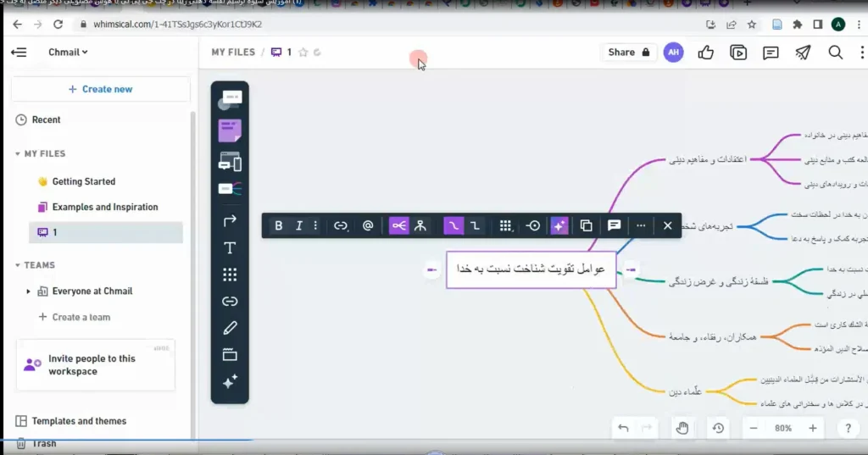Collapse the right branch of central node
Screen dimensions: 868x455
click(x=631, y=269)
